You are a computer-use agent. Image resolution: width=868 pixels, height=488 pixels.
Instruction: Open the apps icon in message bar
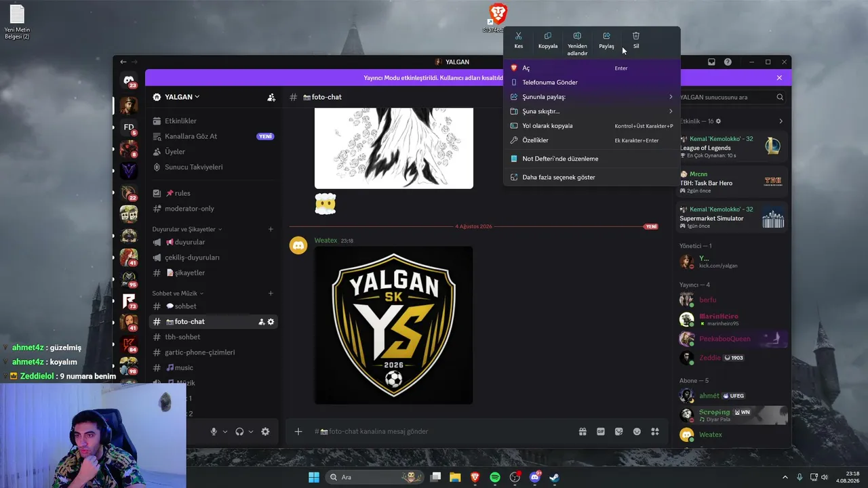[655, 432]
